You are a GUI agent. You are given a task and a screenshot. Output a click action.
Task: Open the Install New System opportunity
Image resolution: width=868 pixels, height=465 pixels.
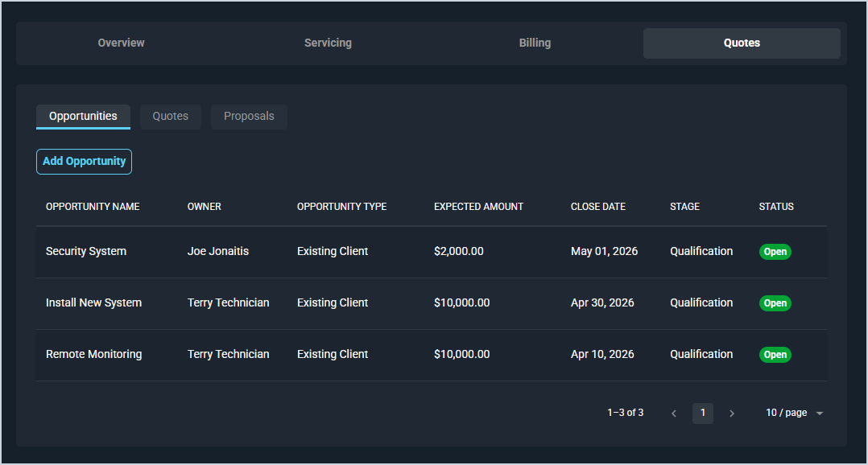tap(93, 302)
